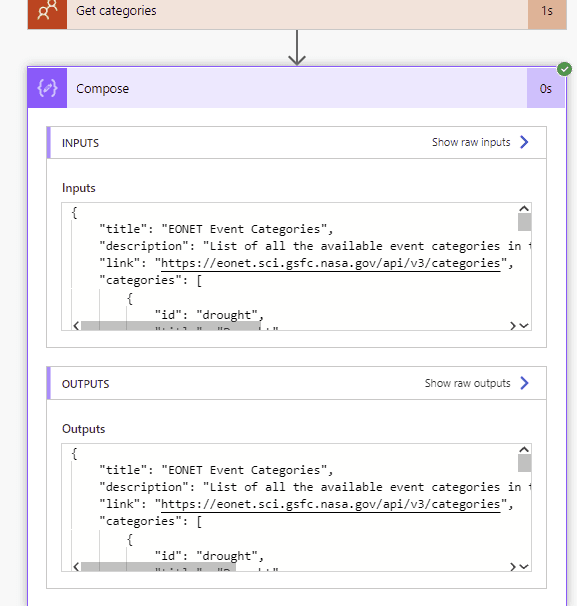This screenshot has height=606, width=577.
Task: Collapse the Compose action header
Action: (296, 88)
